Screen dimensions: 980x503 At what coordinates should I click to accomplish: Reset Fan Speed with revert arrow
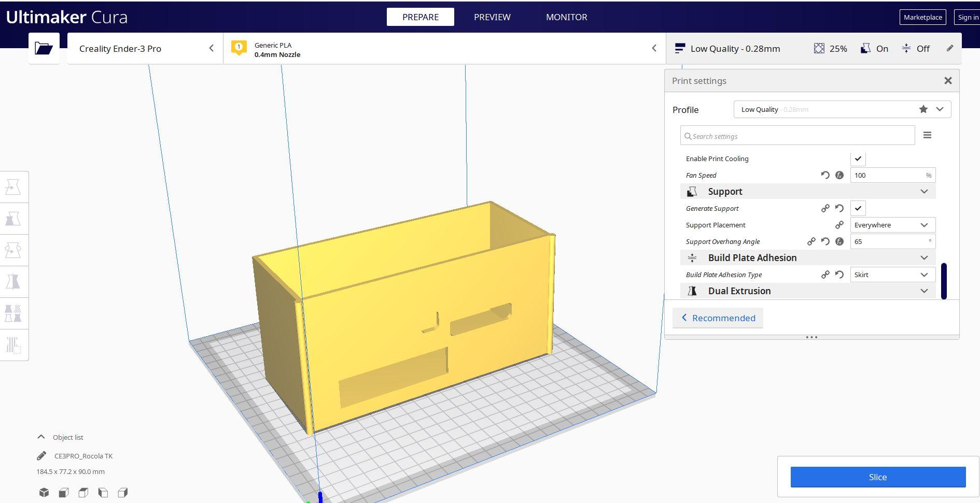pyautogui.click(x=825, y=175)
